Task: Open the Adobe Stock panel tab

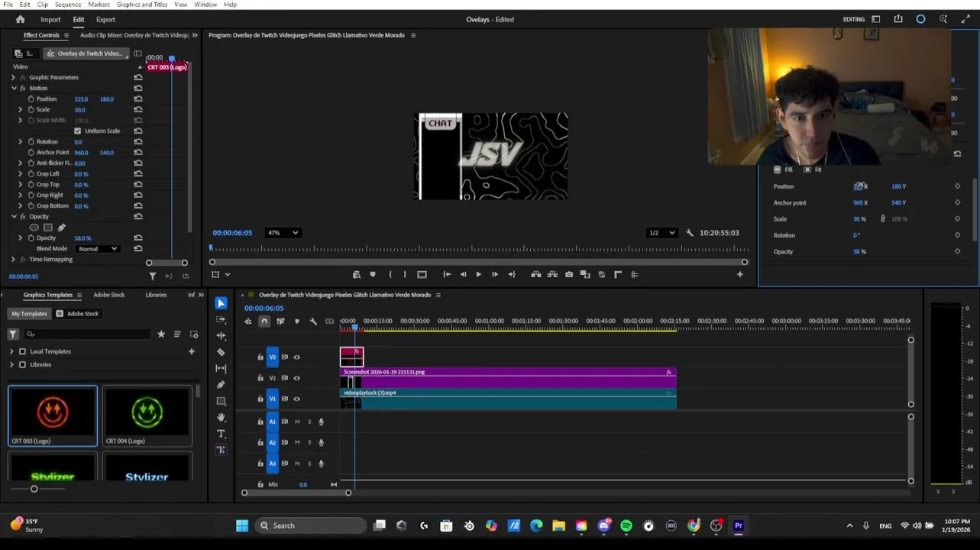Action: click(108, 295)
